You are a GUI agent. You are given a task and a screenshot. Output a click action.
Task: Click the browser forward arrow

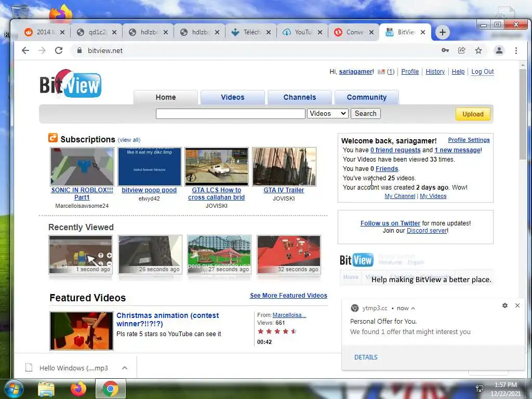point(42,50)
